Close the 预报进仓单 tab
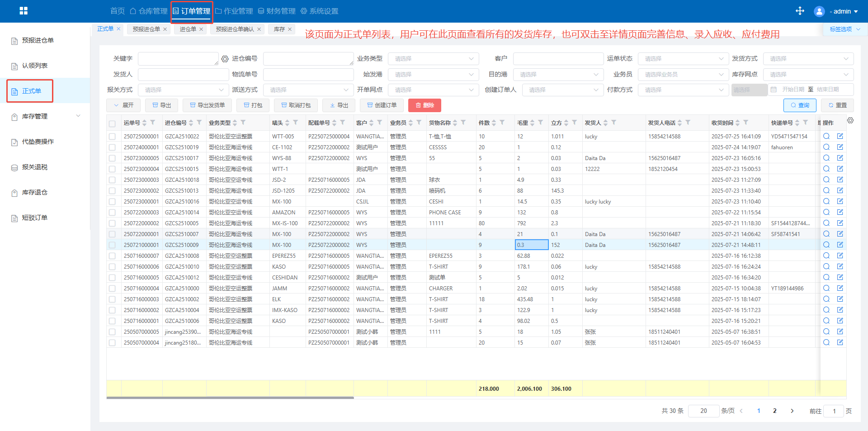 tap(165, 29)
